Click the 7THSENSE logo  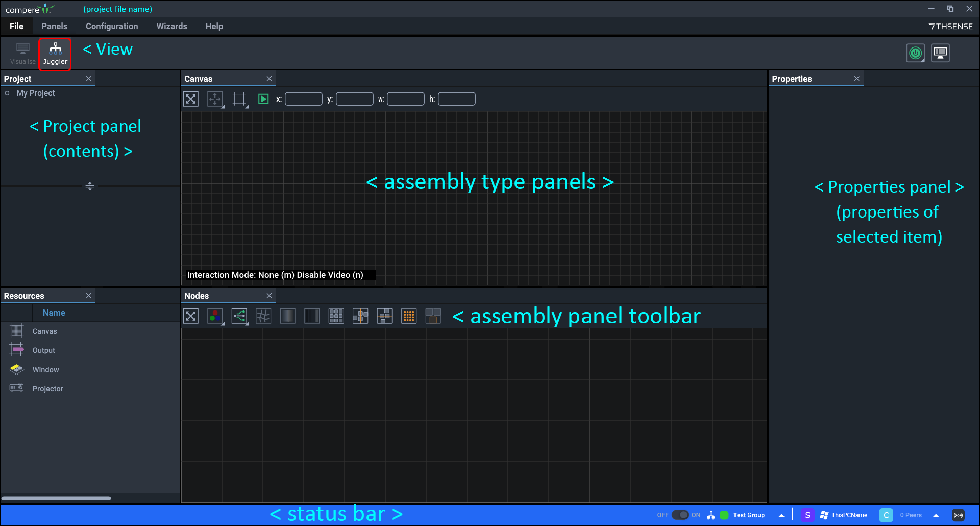950,27
